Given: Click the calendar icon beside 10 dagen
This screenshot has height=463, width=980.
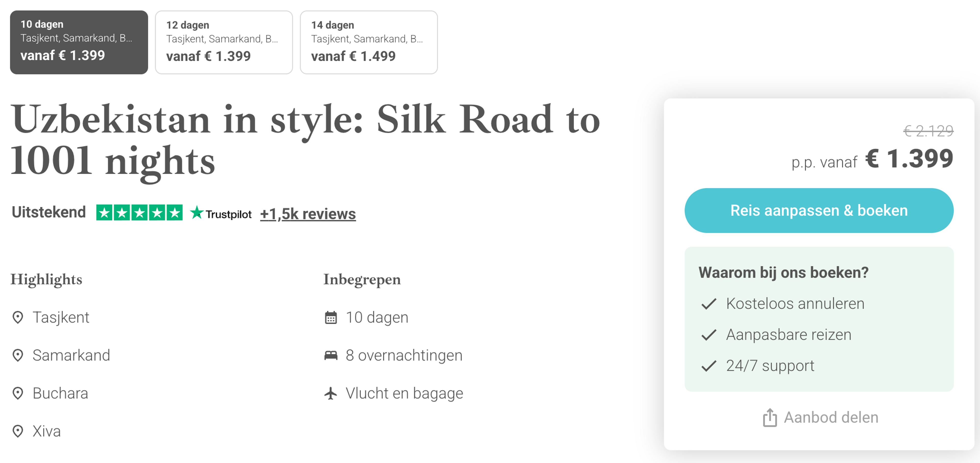Looking at the screenshot, I should click(330, 317).
